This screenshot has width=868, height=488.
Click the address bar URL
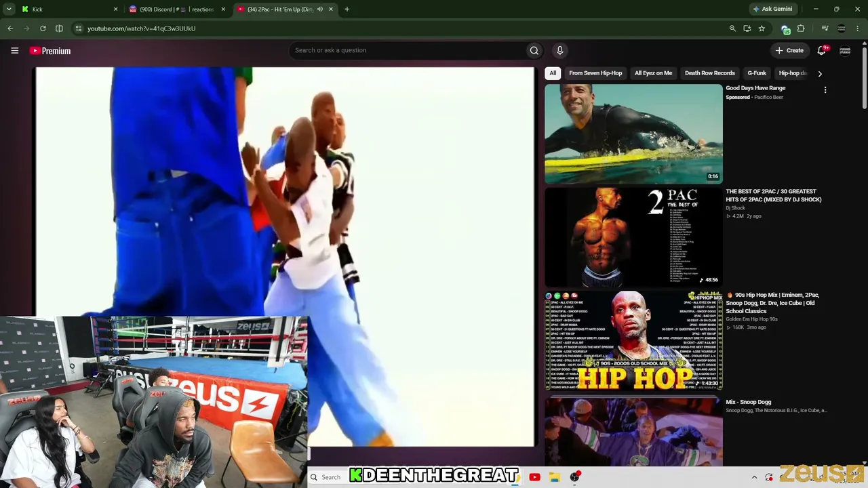(141, 28)
